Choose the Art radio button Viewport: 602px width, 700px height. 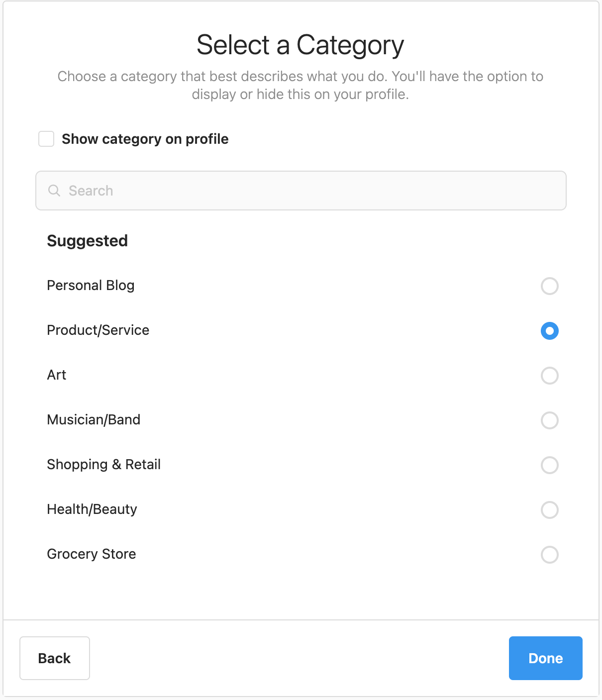[x=550, y=376]
